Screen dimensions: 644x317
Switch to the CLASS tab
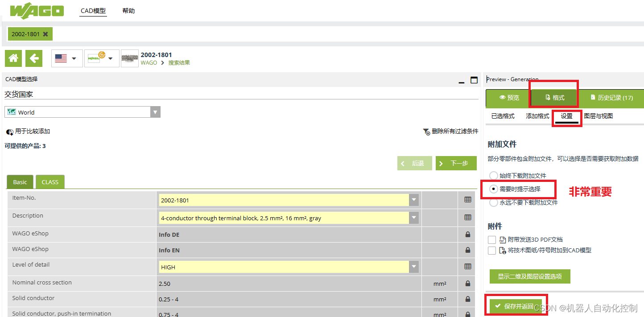[50, 182]
